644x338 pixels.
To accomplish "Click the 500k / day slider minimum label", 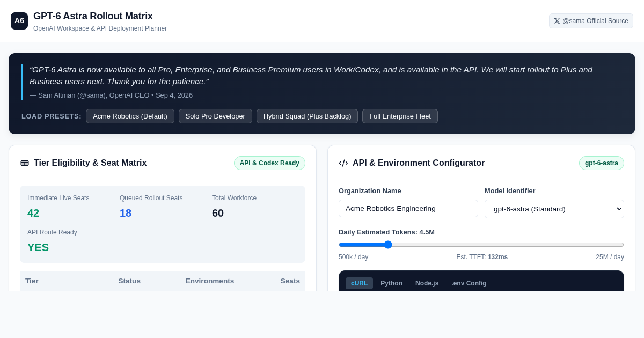I will (x=354, y=257).
